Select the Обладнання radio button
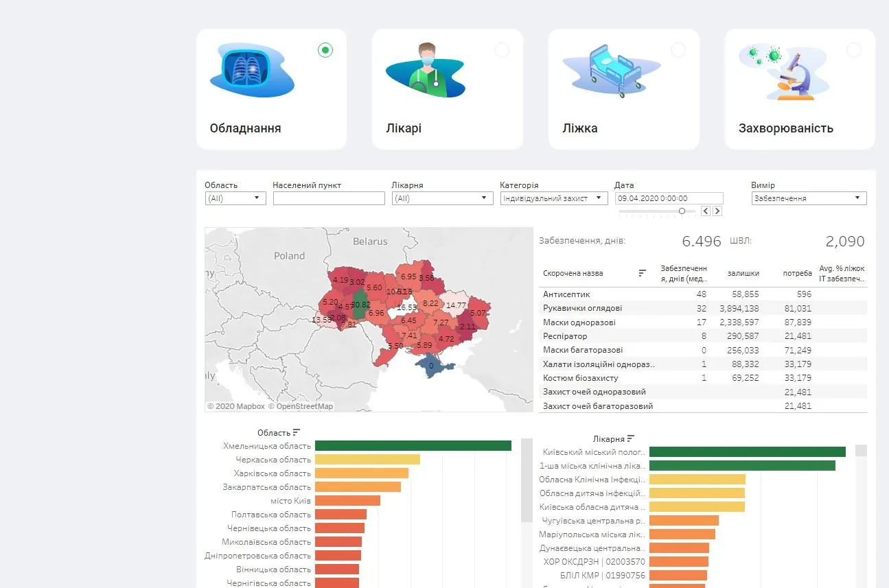This screenshot has height=588, width=889. [325, 50]
